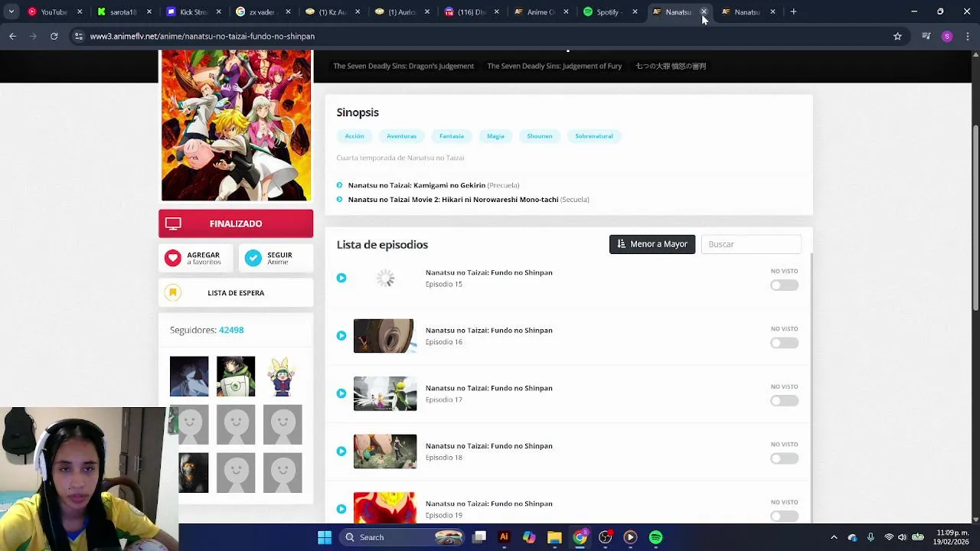Play Episodio 18 using its blue play icon
Viewport: 980px width, 551px height.
(x=341, y=452)
